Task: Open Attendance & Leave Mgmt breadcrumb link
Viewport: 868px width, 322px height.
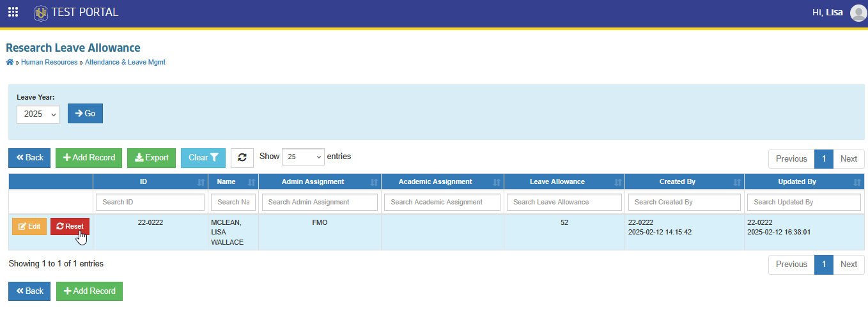Action: pyautogui.click(x=125, y=62)
